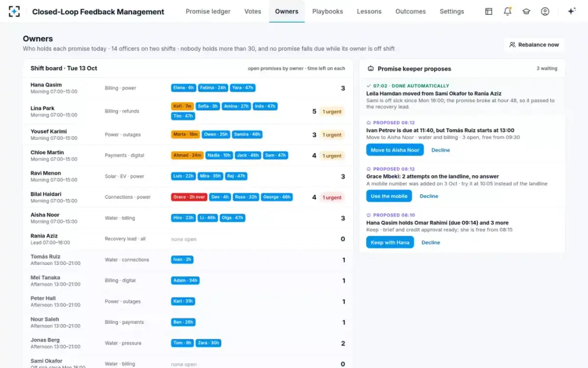Open the Marta · 18m chip
Screen dimensions: 588x368
[x=186, y=134]
